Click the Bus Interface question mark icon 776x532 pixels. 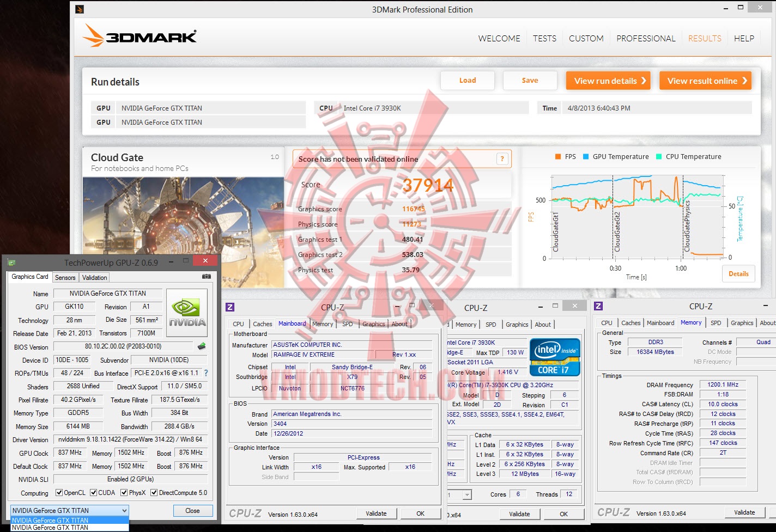point(206,373)
